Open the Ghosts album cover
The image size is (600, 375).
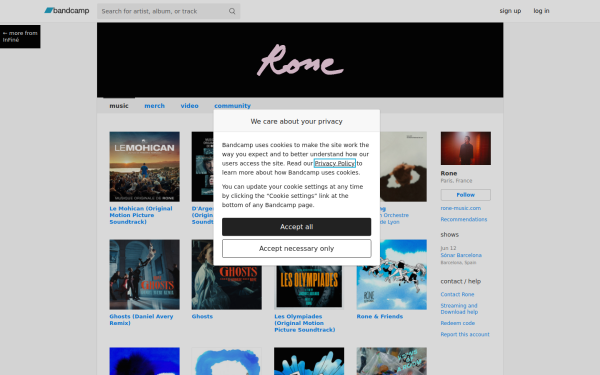tap(227, 288)
